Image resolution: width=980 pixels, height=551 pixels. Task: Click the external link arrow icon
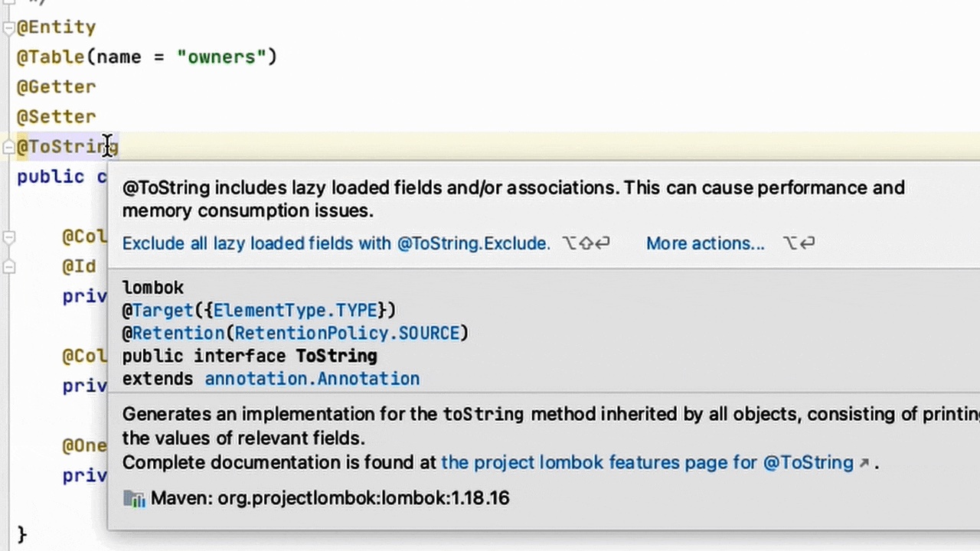point(864,463)
